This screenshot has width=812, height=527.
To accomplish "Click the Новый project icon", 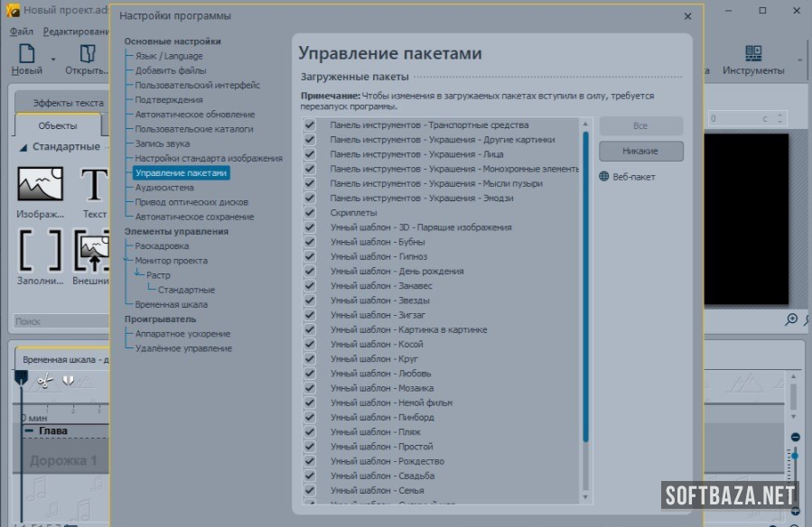I will coord(27,56).
